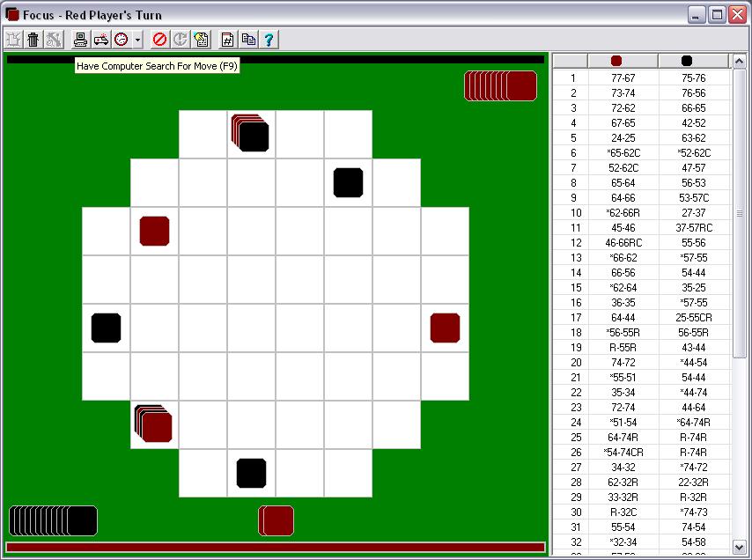Click the hash-mark document icon
752x560 pixels.
pyautogui.click(x=227, y=40)
